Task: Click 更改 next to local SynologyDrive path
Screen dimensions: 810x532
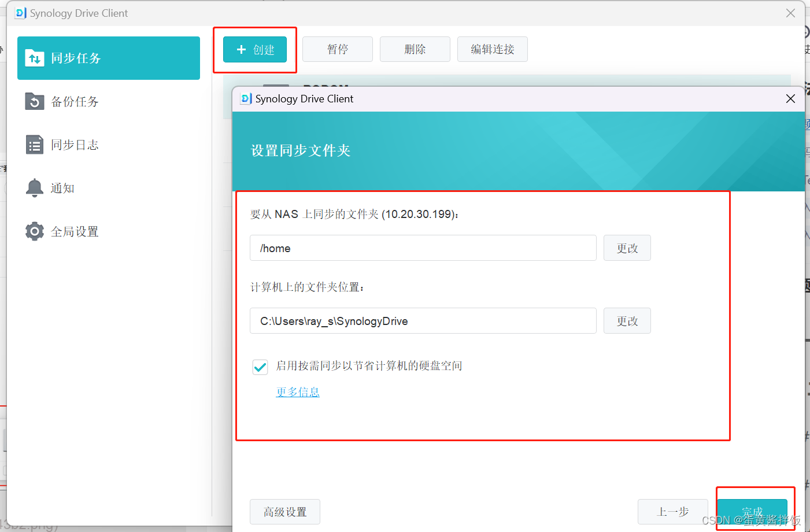Action: (627, 321)
